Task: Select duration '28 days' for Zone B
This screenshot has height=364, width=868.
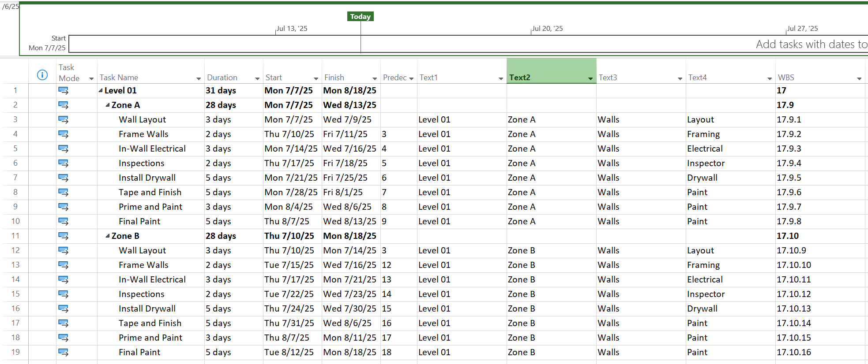Action: (221, 236)
